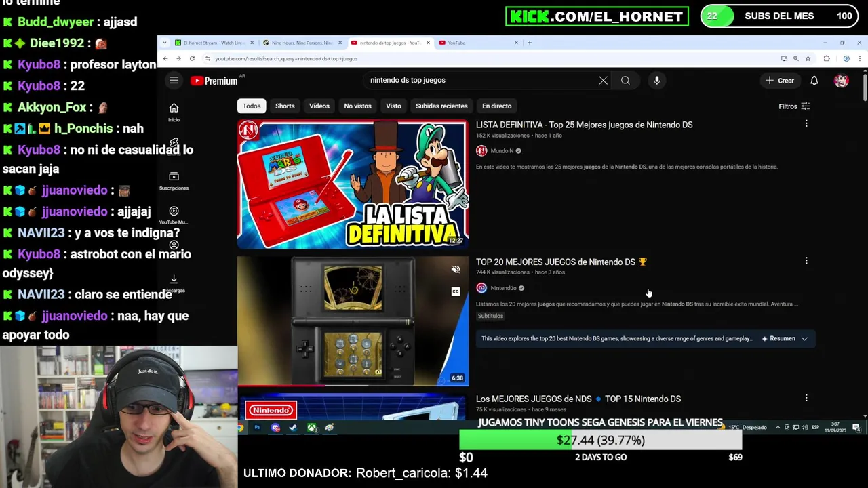Open LISTA DEFINITIVA Top 25 video title
The height and width of the screenshot is (488, 868).
click(x=584, y=125)
